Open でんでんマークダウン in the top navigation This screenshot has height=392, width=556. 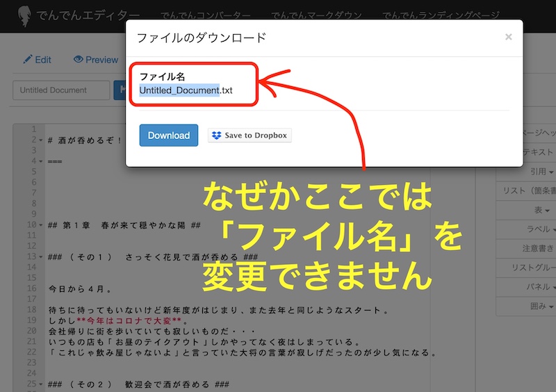316,15
